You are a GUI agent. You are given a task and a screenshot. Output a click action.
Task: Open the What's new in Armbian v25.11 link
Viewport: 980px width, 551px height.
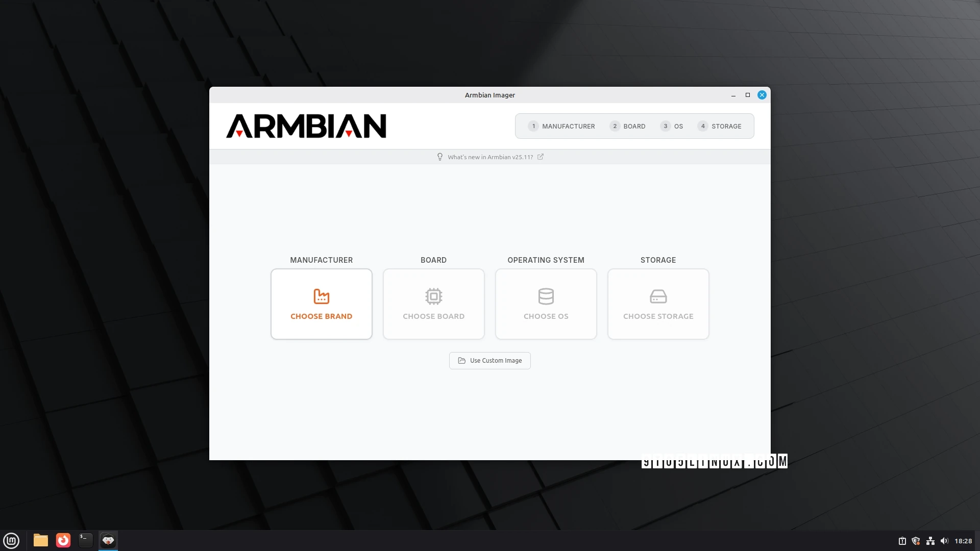490,157
